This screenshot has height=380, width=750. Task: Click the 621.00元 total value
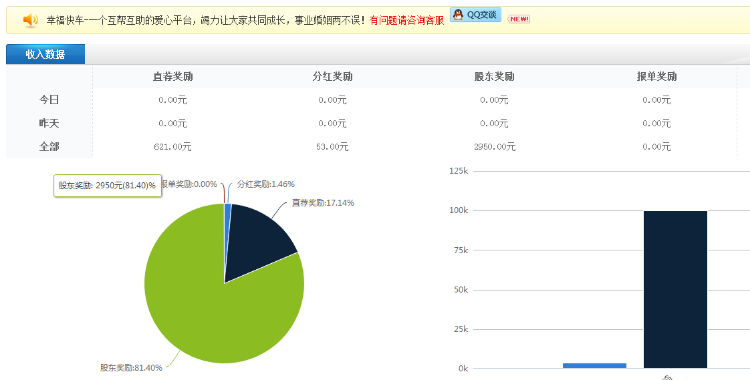172,147
